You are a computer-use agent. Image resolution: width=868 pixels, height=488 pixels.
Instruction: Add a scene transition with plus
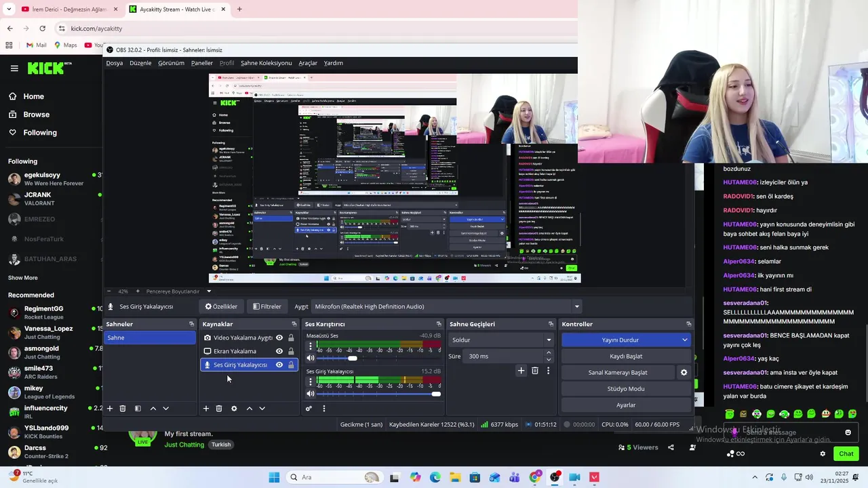point(521,371)
